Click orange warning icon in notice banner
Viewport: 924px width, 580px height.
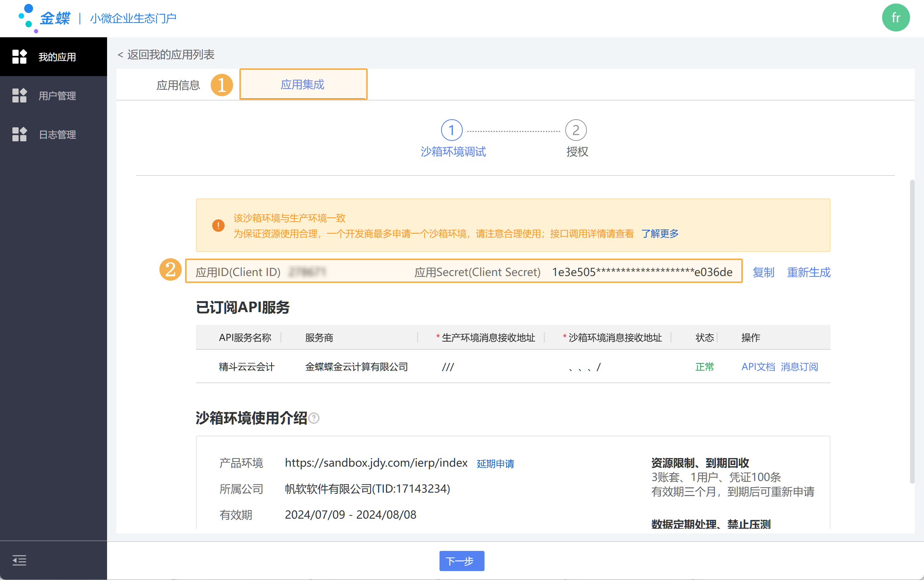(218, 225)
